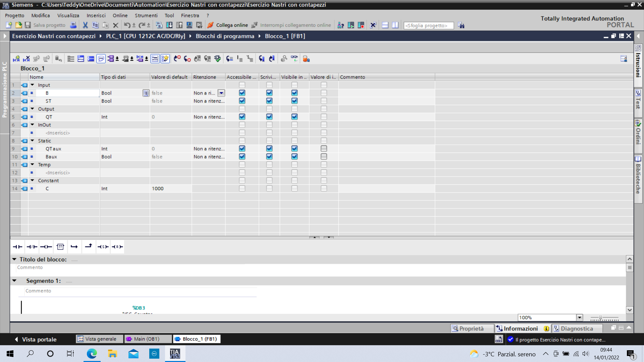Collapse Segmento 1 network

(x=14, y=281)
